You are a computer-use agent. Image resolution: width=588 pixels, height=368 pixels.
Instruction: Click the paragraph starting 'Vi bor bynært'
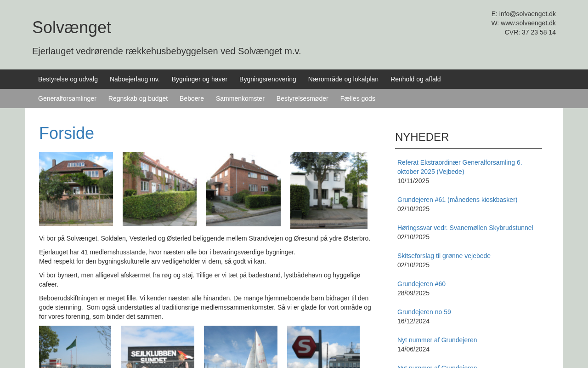(199, 280)
